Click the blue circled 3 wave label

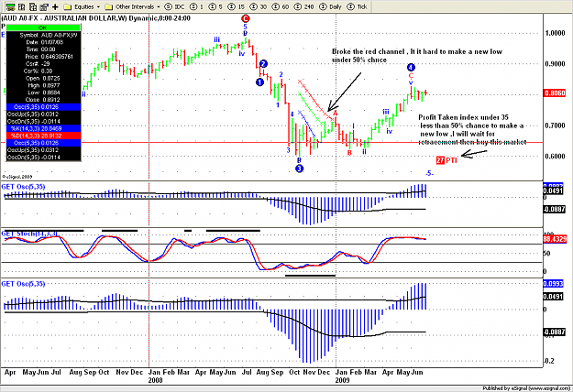coord(299,169)
